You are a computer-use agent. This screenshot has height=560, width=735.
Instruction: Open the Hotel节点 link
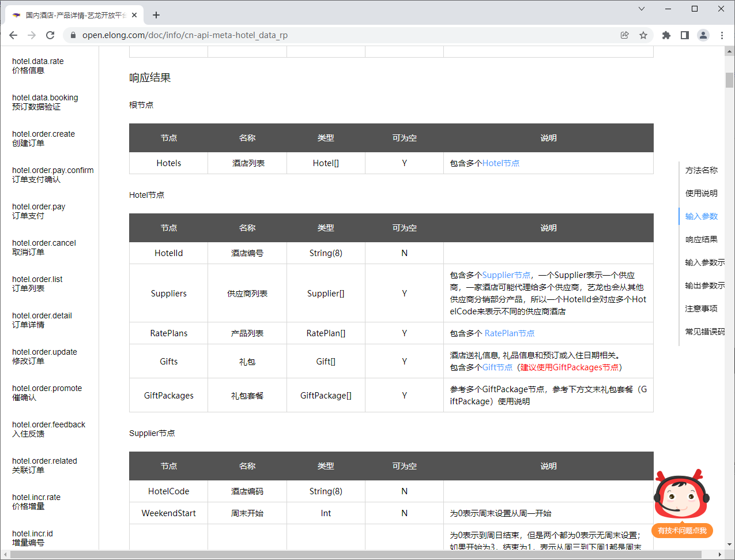500,163
